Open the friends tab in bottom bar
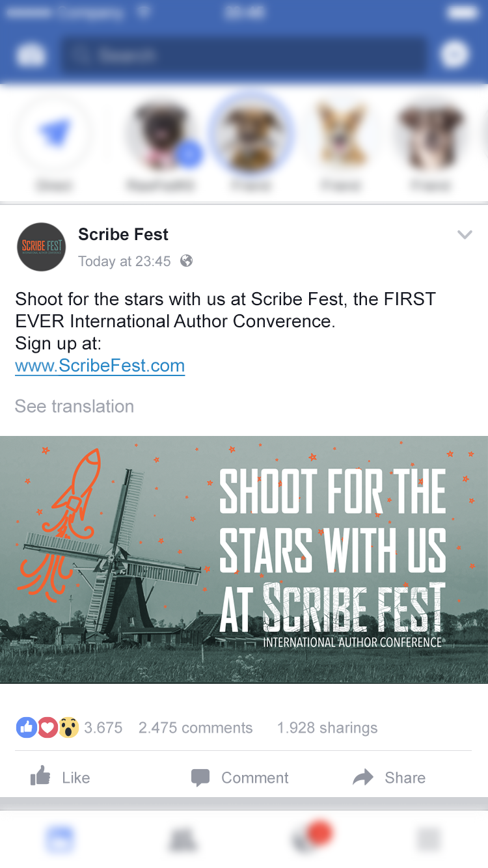The height and width of the screenshot is (868, 488). point(183,841)
